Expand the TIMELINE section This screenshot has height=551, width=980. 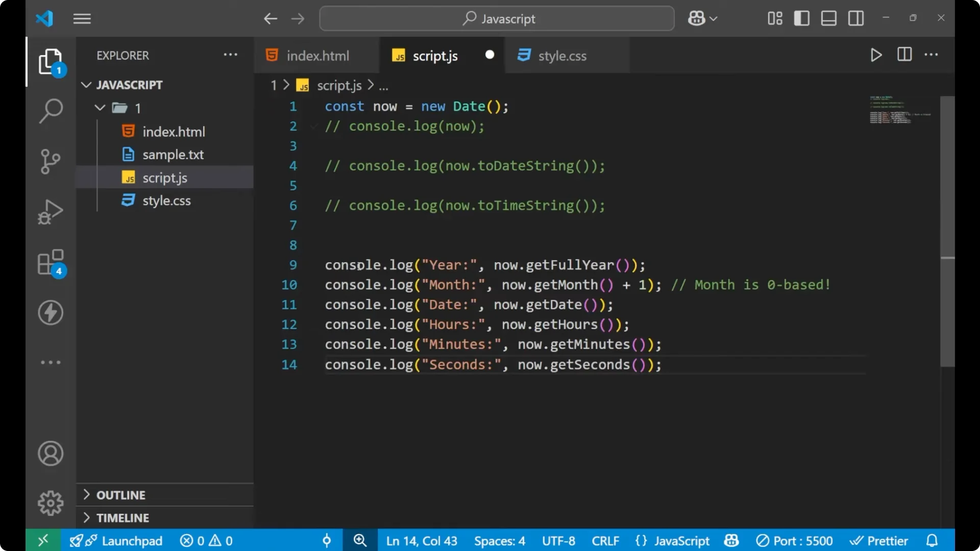(122, 517)
